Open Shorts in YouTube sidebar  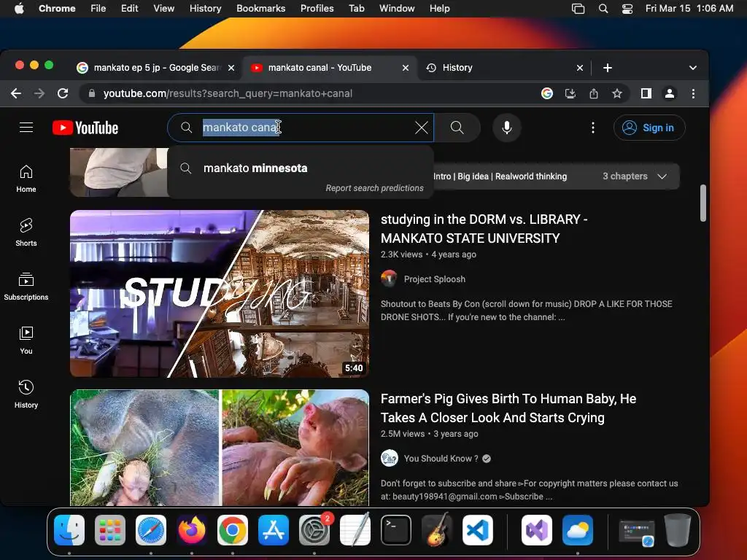[26, 233]
